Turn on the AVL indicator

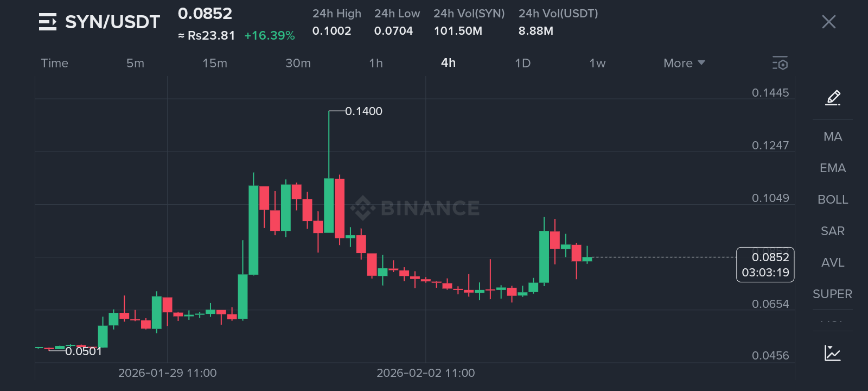833,263
